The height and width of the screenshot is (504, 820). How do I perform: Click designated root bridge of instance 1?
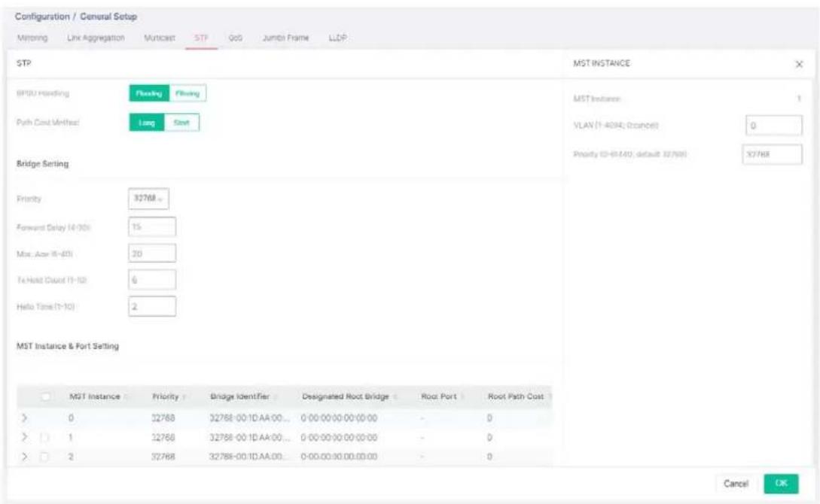(339, 437)
